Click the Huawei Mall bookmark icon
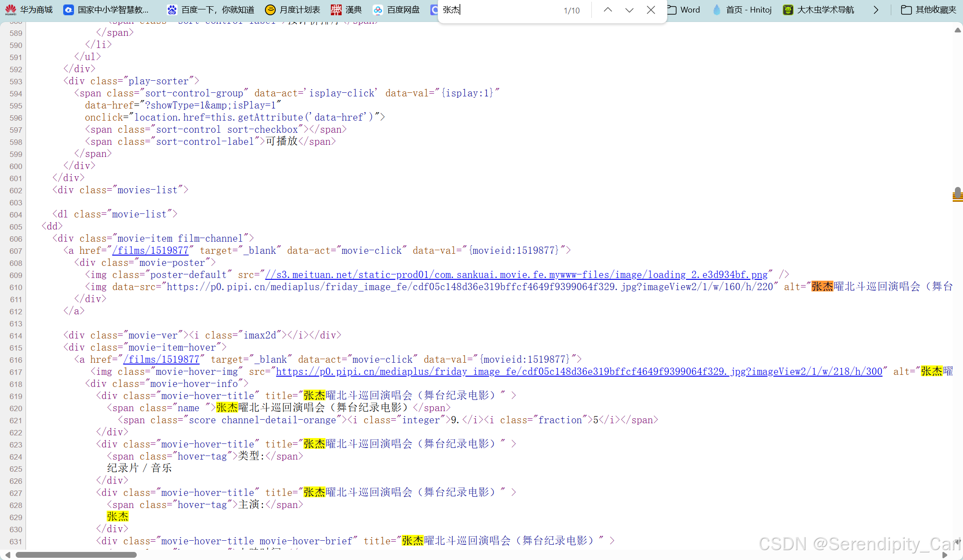Viewport: 963px width, 560px height. (x=11, y=9)
